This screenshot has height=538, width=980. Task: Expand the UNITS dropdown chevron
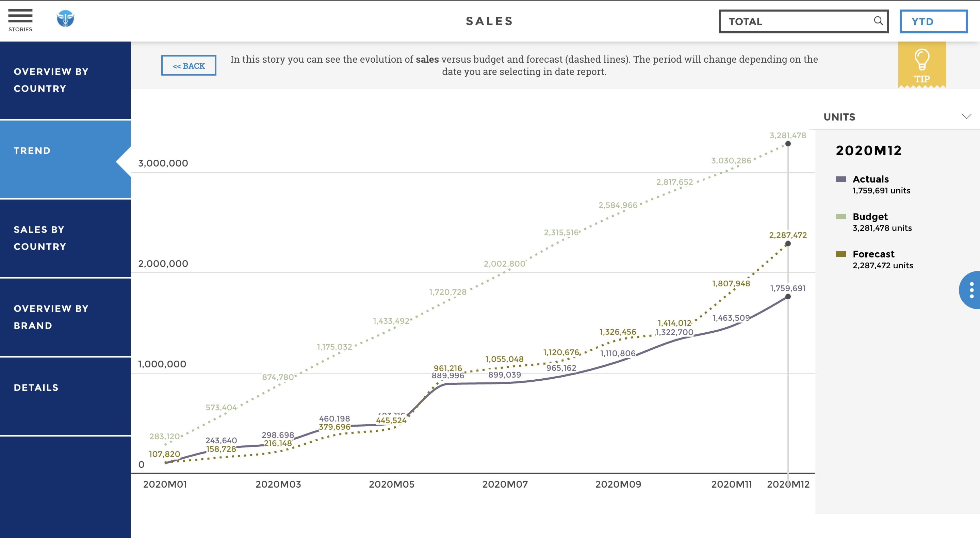[x=966, y=116]
